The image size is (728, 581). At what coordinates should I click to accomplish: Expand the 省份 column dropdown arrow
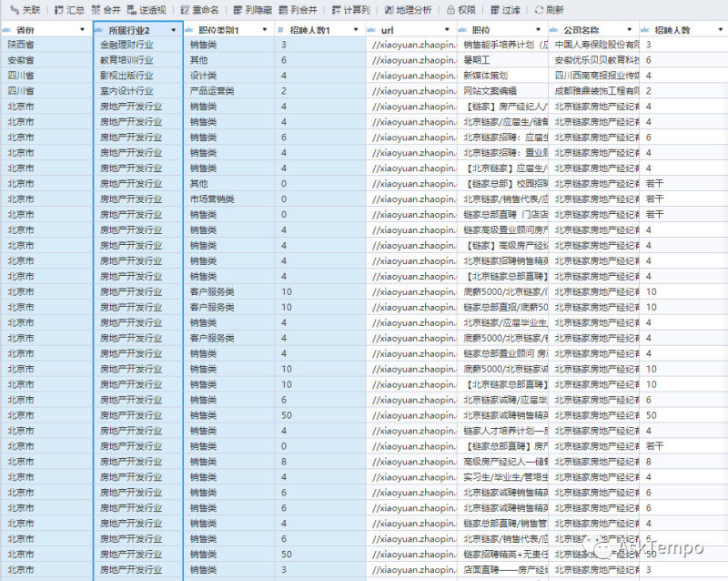[x=83, y=30]
